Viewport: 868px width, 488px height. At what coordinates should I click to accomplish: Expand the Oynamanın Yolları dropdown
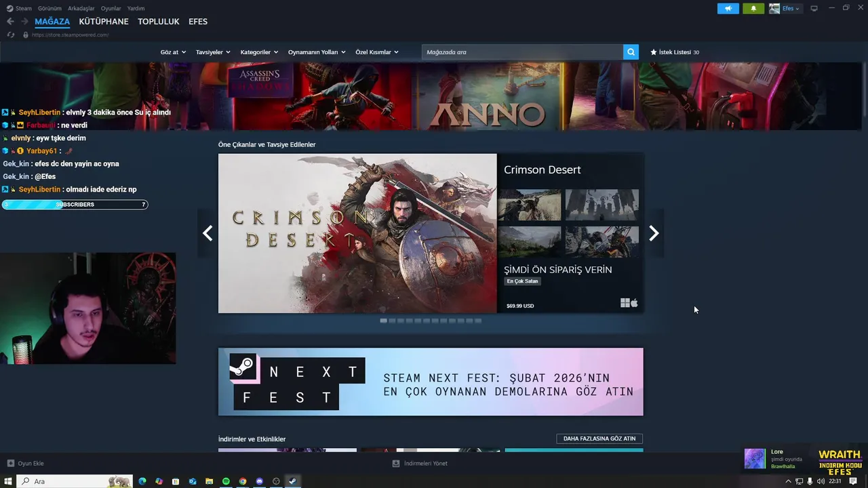pos(317,52)
